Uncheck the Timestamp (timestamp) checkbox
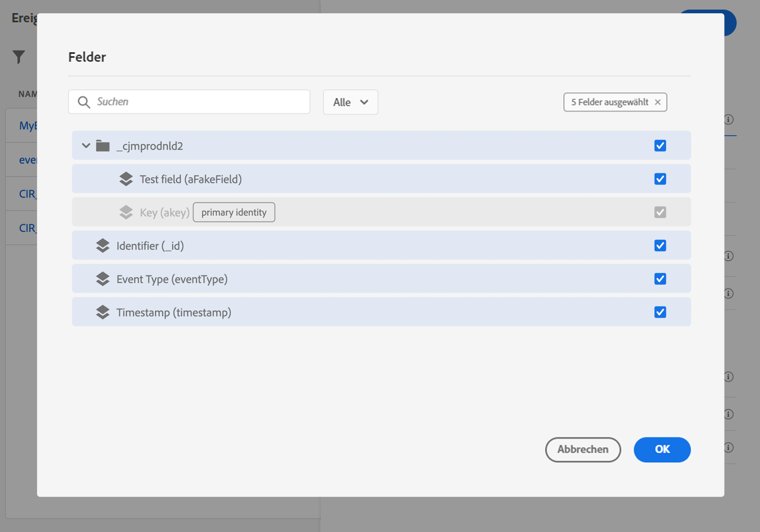Viewport: 760px width, 532px height. tap(660, 312)
